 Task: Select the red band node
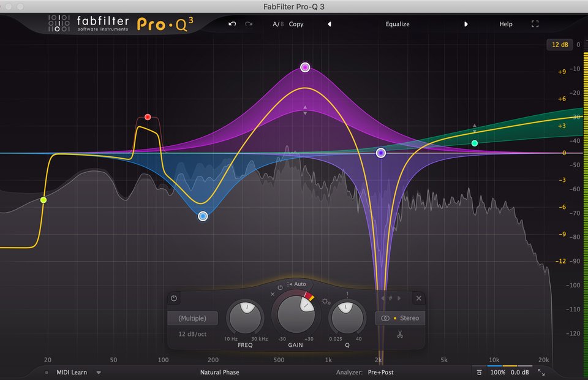tap(148, 117)
